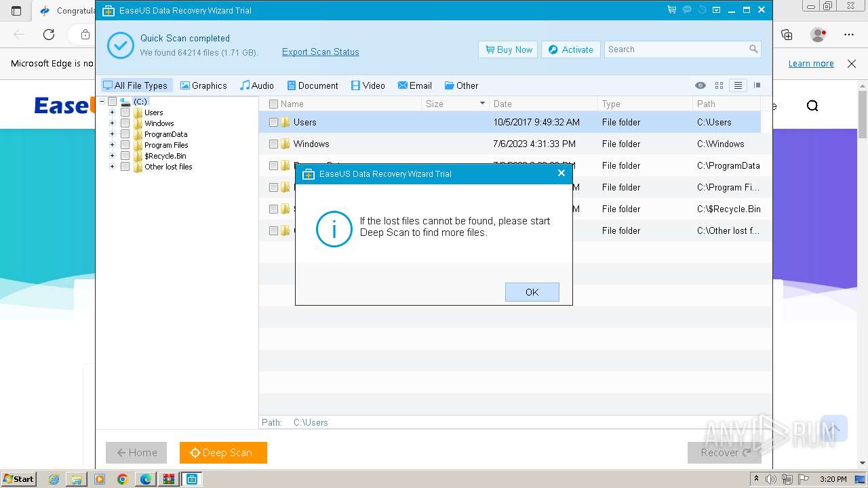Screen dimensions: 868x488
Task: Select the Users folder icon in list
Action: [x=285, y=123]
